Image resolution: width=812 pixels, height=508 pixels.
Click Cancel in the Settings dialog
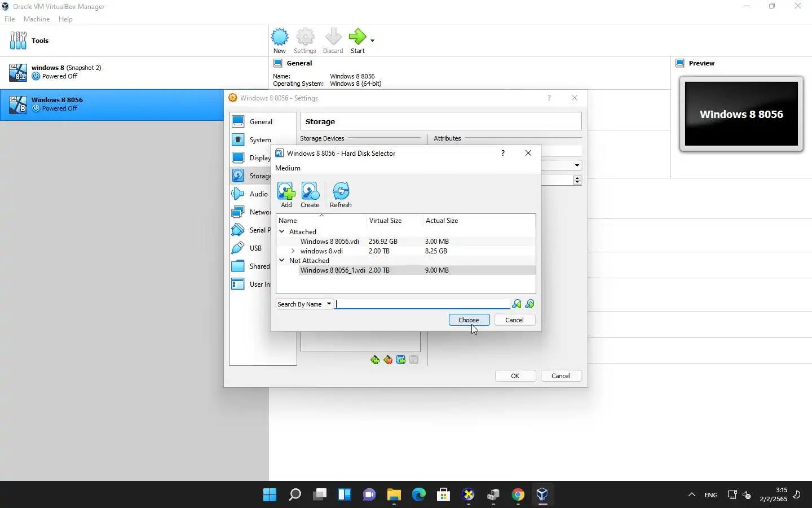tap(561, 376)
